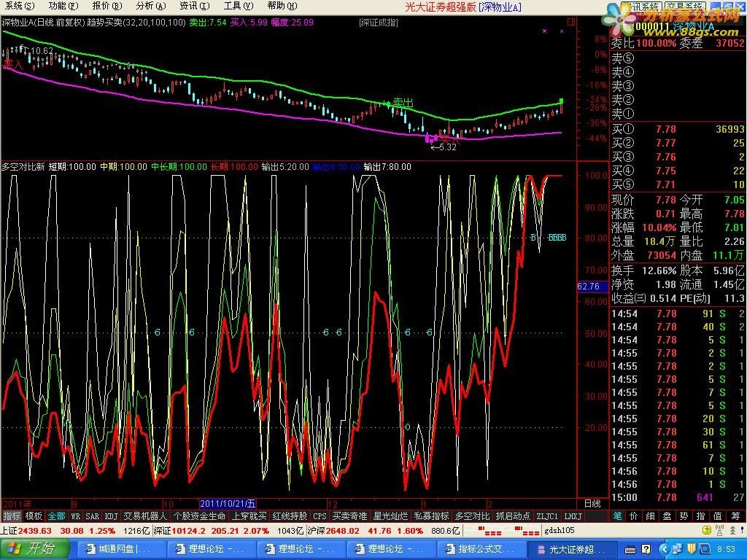Viewport: 747px width, 560px height.
Task: Switch to the 指标 tab
Action: point(12,516)
